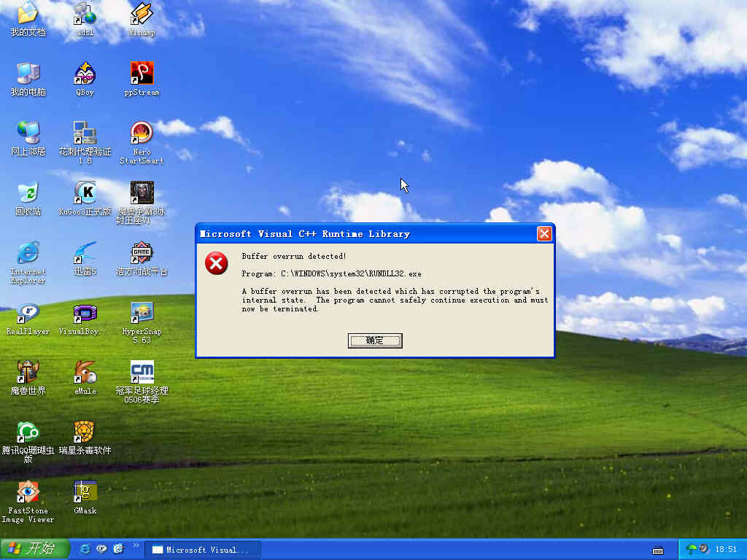
Task: Activate the Microsoft Visual... taskbar button
Action: (203, 550)
